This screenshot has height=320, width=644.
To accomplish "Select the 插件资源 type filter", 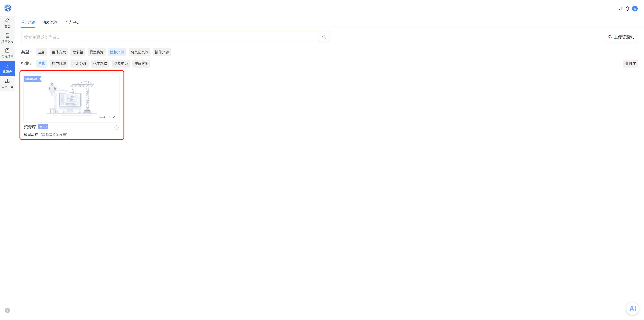I will 162,52.
